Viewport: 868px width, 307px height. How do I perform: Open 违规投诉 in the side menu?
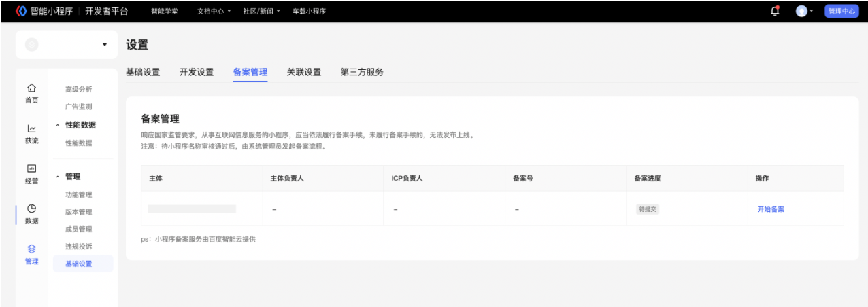[78, 247]
